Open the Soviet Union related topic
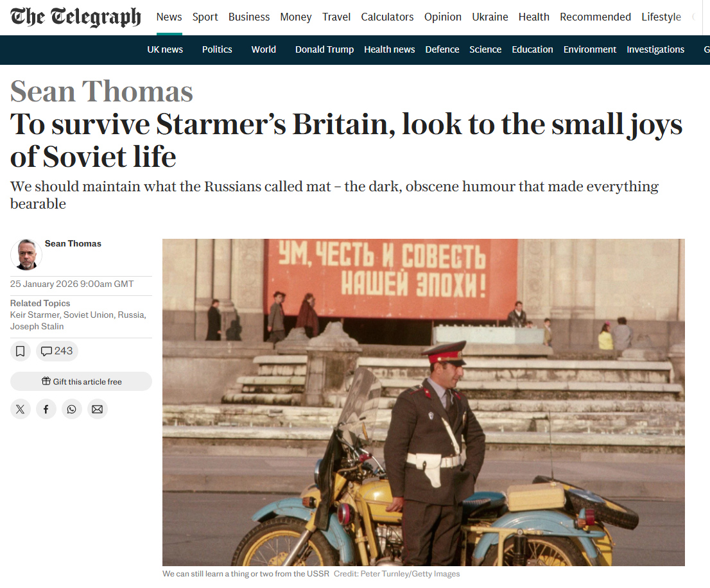 [x=89, y=315]
